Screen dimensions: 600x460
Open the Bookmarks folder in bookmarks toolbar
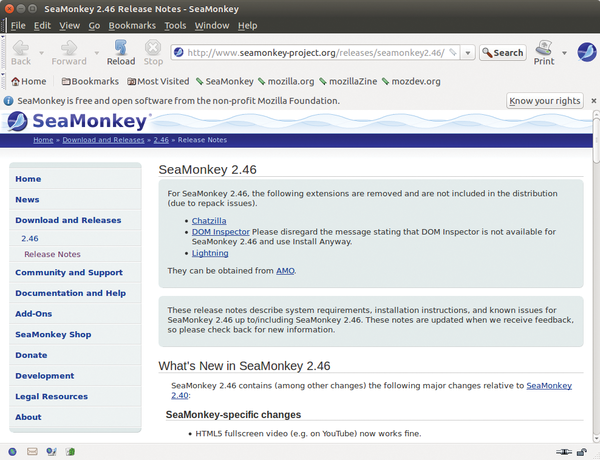click(90, 82)
